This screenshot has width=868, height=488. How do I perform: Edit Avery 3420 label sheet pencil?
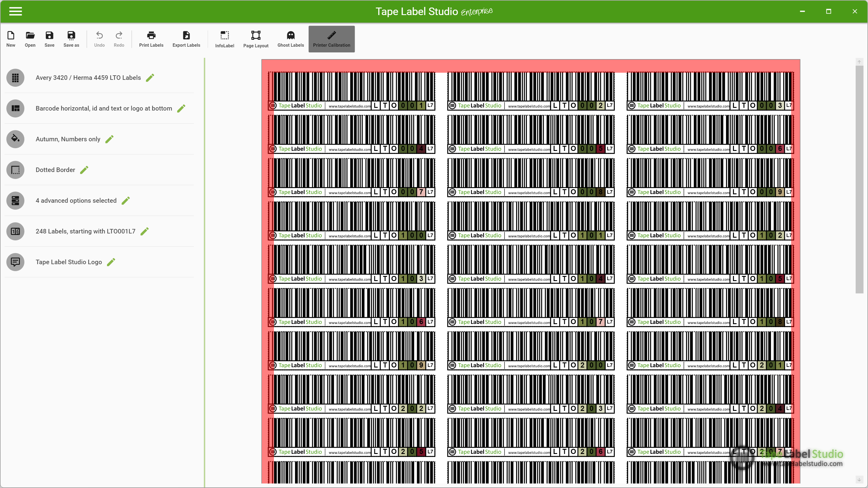[x=150, y=78]
